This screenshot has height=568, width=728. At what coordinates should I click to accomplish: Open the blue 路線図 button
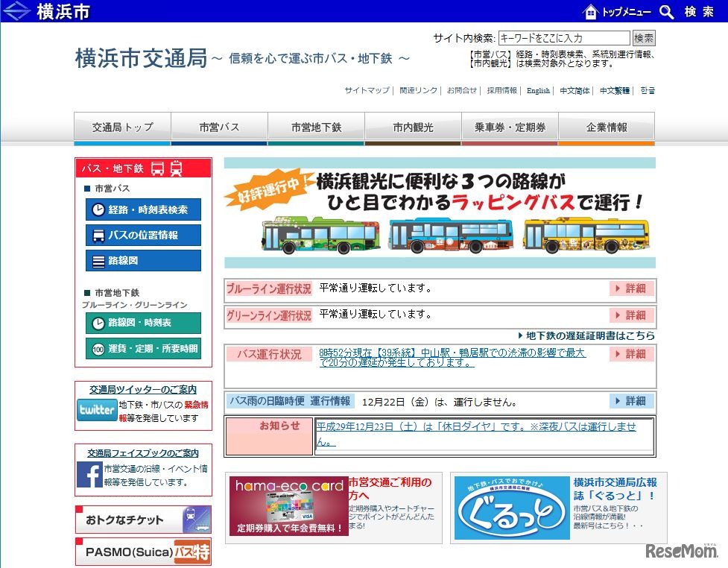(144, 261)
